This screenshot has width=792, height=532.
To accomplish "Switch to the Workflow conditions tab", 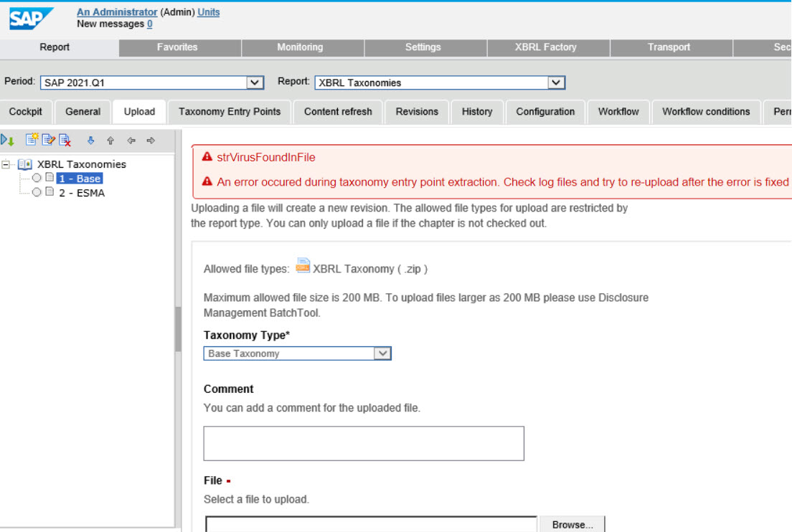I will (706, 112).
